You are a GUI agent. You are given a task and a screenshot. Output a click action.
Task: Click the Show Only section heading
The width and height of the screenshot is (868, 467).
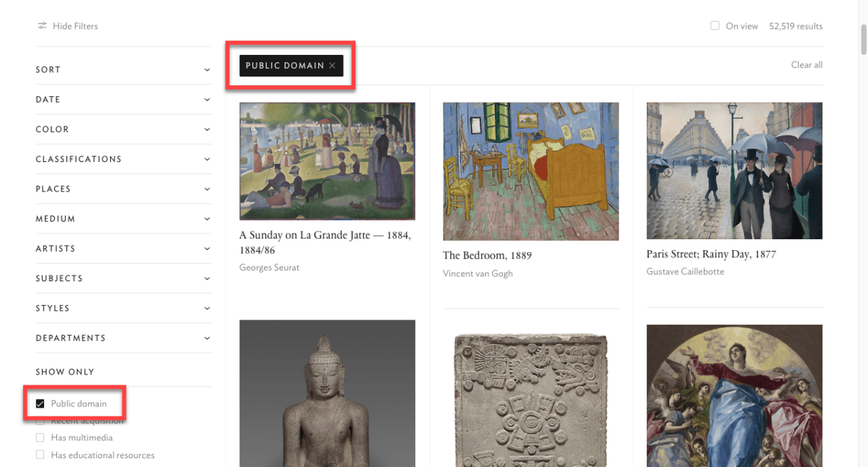(65, 372)
